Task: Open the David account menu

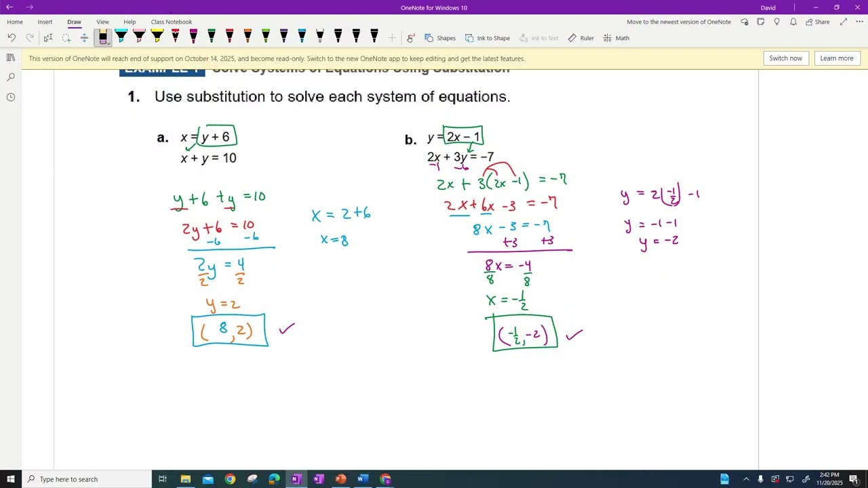Action: pyautogui.click(x=768, y=7)
